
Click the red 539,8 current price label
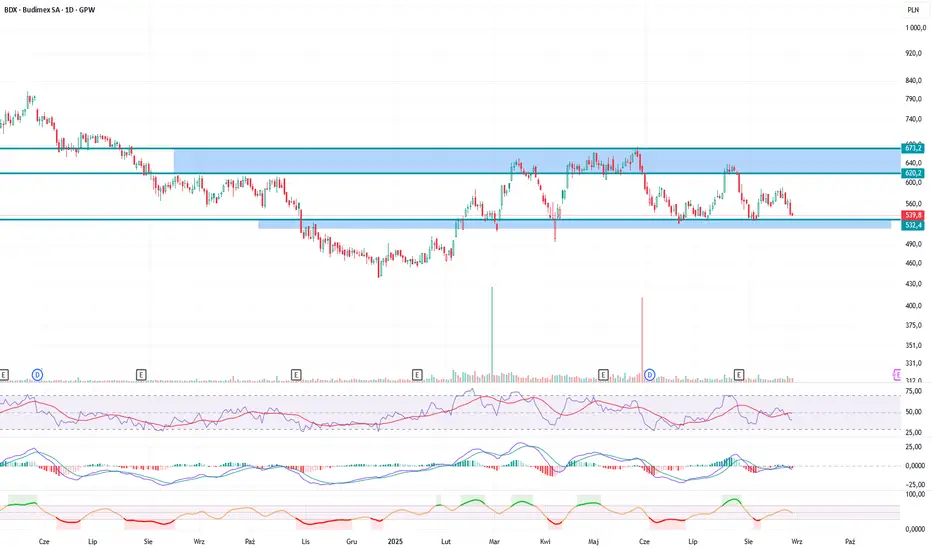[x=912, y=215]
